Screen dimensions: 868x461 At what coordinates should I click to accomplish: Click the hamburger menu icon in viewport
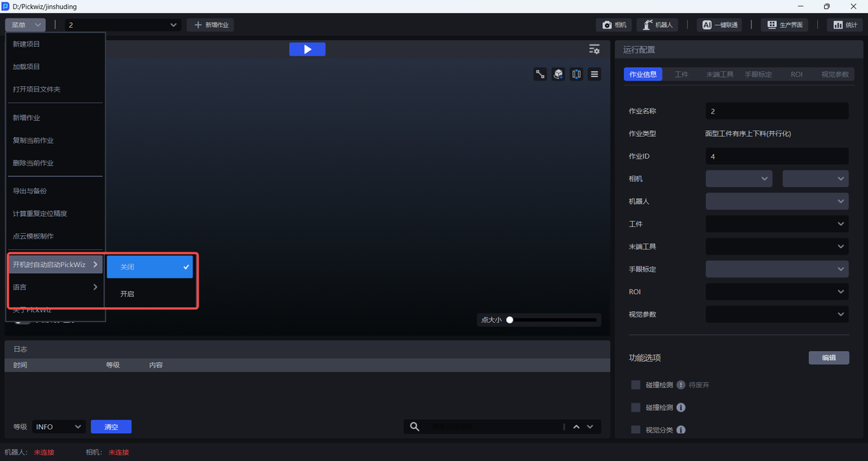(x=594, y=75)
